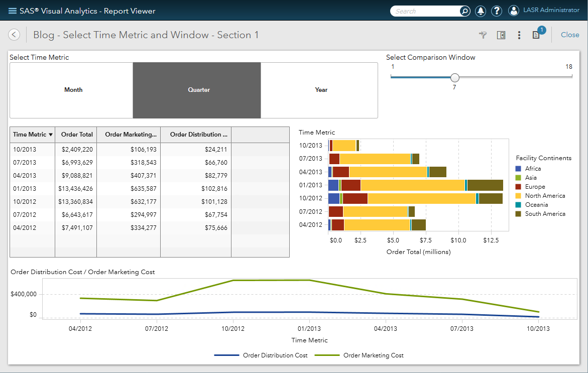The width and height of the screenshot is (588, 373).
Task: Click the search magnifier icon
Action: [x=465, y=11]
